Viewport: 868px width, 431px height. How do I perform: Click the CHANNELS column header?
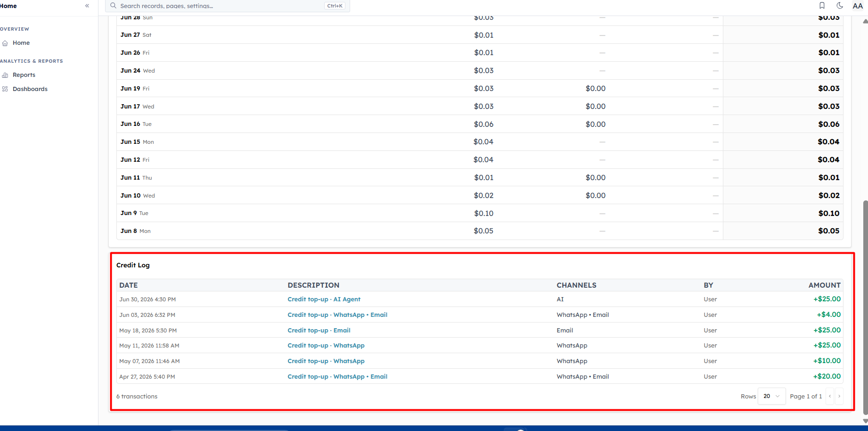coord(576,285)
